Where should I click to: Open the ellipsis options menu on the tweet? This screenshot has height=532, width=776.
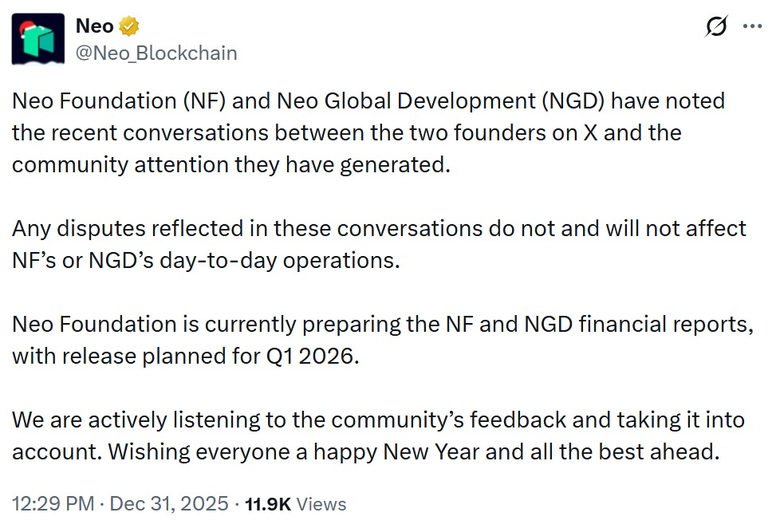click(x=753, y=26)
